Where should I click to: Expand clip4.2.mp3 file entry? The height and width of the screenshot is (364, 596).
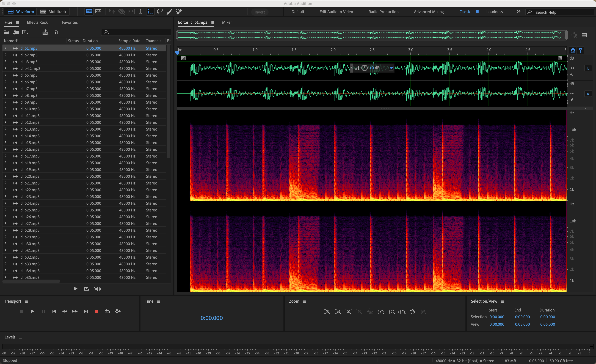[x=5, y=68]
